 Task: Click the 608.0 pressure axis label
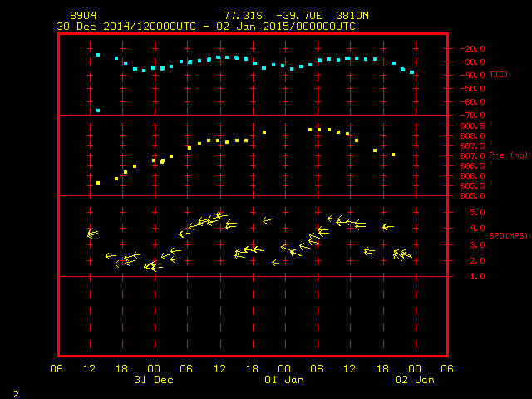(473, 136)
